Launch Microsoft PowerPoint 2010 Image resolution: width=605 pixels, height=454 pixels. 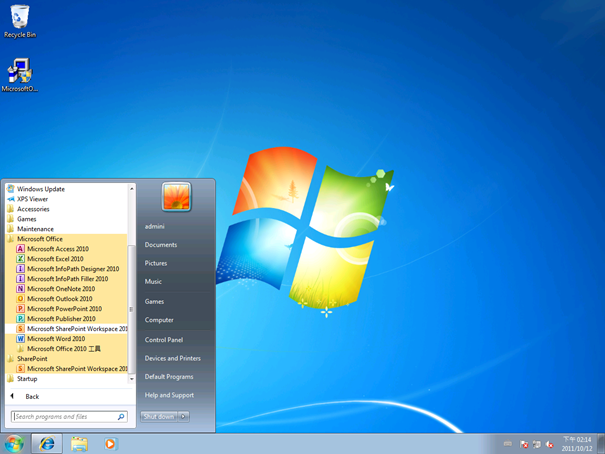click(66, 309)
